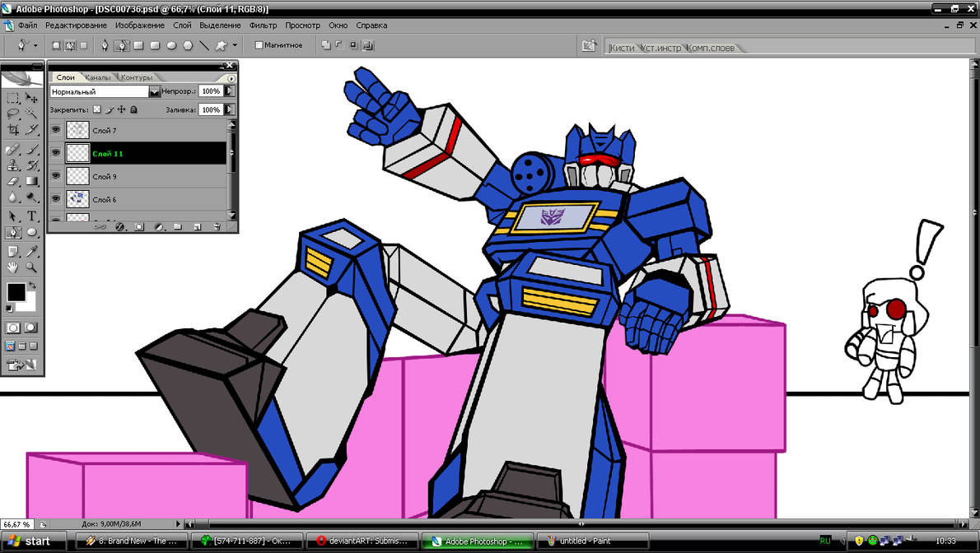Hide layer Слой 11 with eye icon
The width and height of the screenshot is (980, 553).
pyautogui.click(x=56, y=153)
